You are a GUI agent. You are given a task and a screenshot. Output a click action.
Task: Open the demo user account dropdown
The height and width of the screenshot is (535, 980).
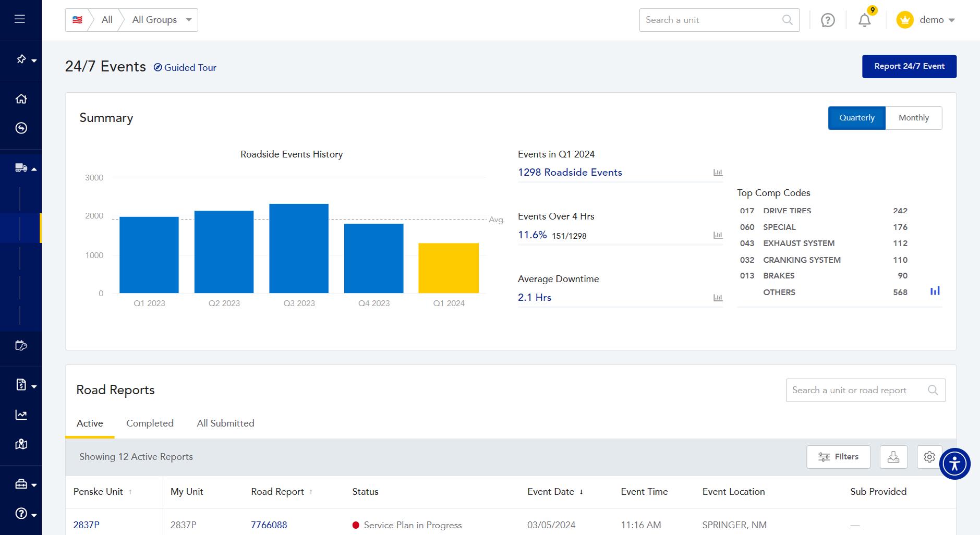[x=926, y=20]
